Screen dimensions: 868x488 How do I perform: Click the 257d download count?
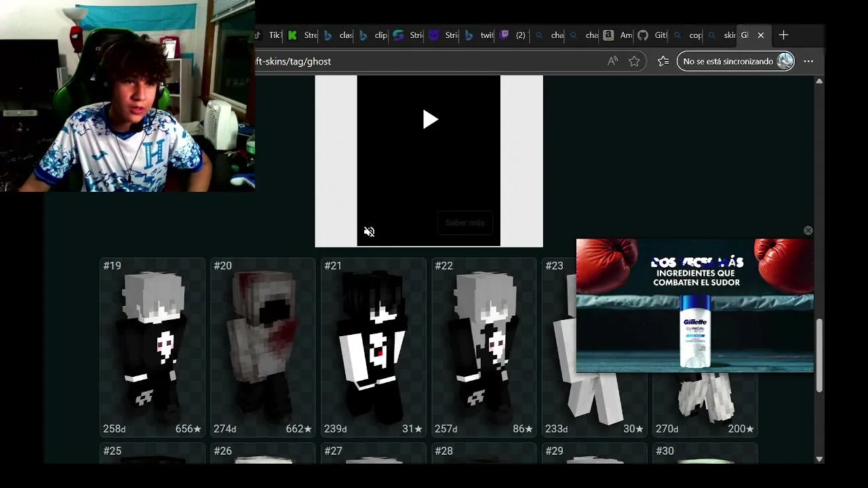446,429
